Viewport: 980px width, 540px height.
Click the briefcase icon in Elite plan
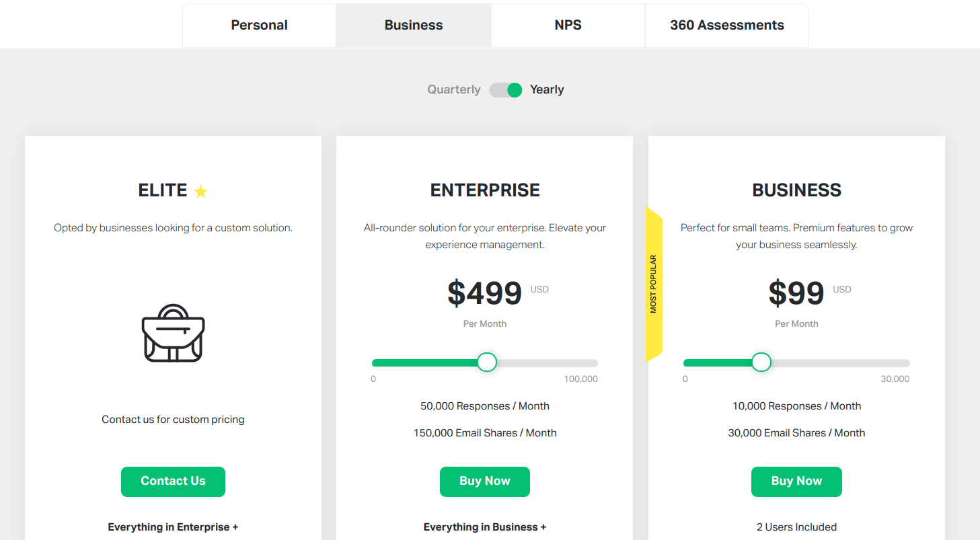point(173,334)
